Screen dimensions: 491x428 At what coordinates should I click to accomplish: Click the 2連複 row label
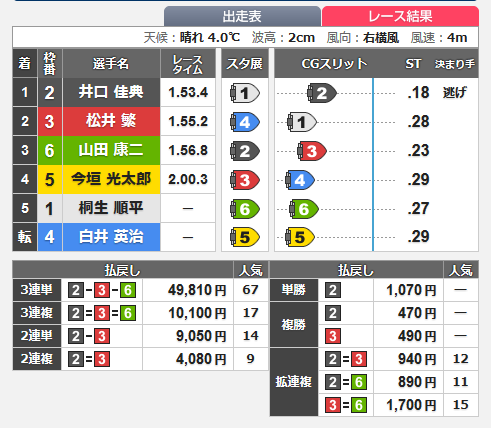point(37,359)
